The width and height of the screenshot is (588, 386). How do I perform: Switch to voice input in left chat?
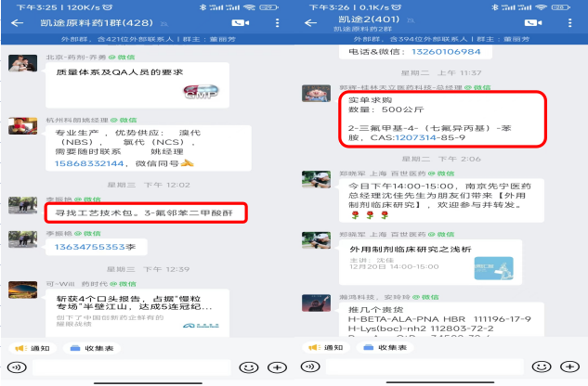click(x=17, y=367)
